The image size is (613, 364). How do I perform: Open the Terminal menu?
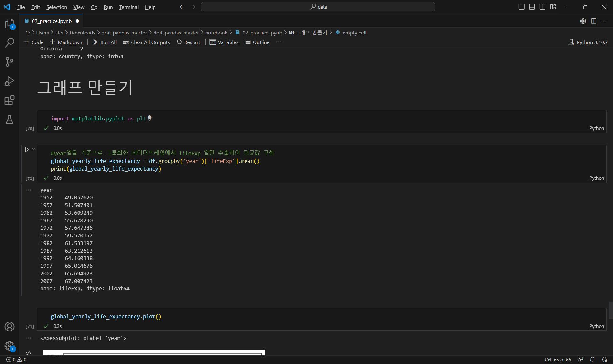(x=129, y=7)
